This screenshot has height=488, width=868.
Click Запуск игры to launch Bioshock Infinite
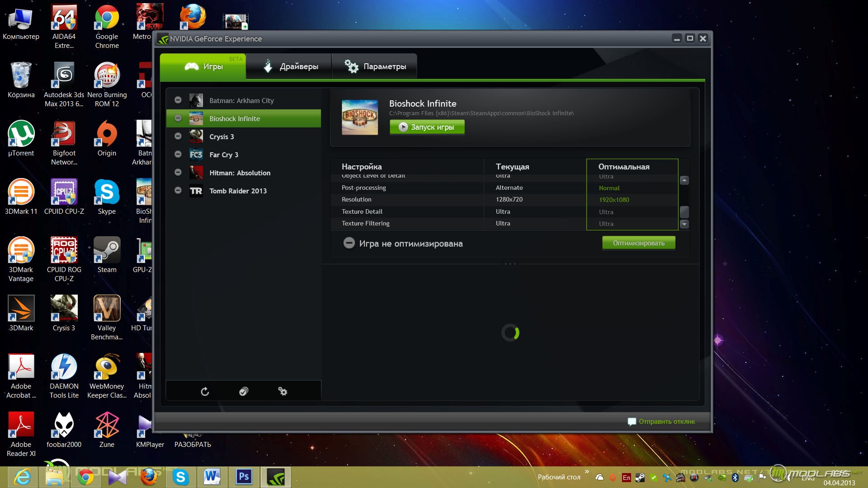coord(427,127)
